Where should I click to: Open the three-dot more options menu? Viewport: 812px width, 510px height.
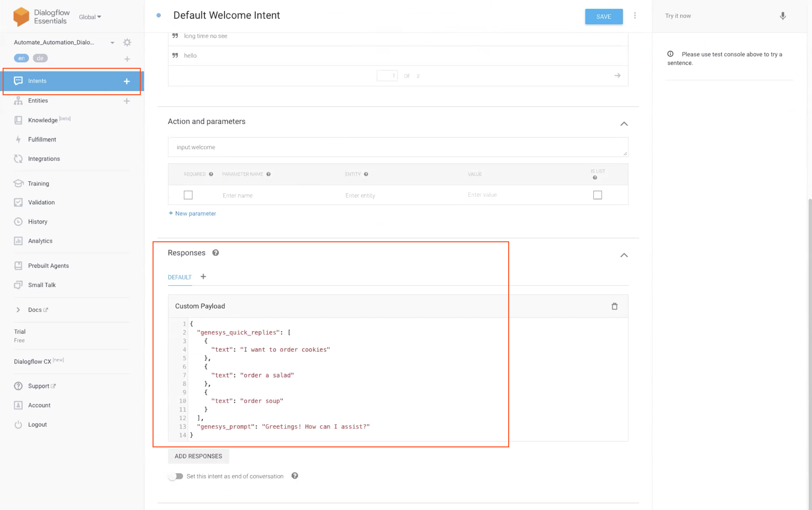(x=635, y=16)
